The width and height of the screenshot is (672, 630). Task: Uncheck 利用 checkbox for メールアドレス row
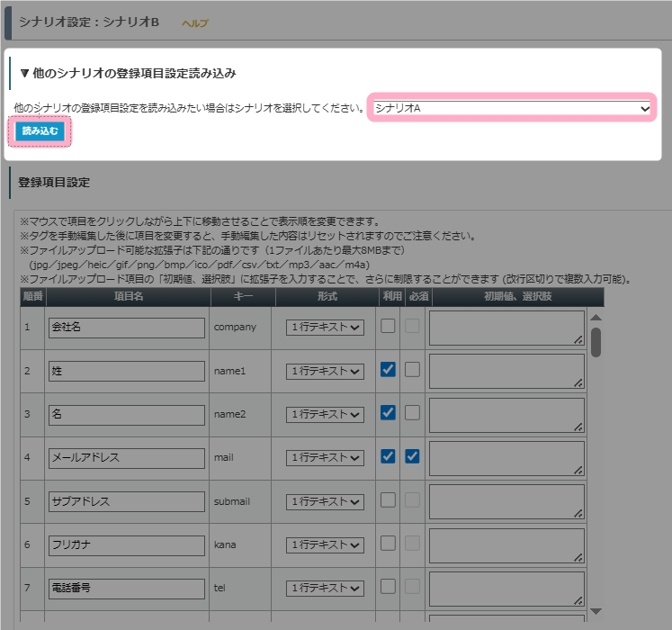(x=388, y=456)
